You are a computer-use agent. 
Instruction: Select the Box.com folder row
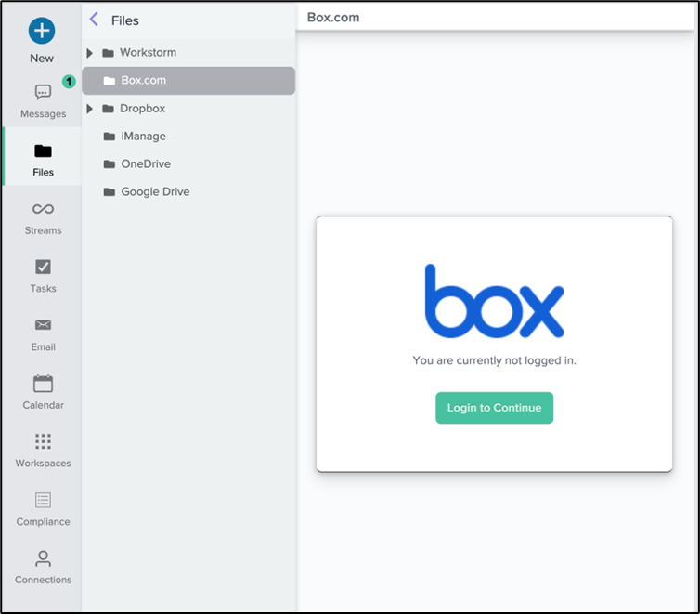coord(188,81)
